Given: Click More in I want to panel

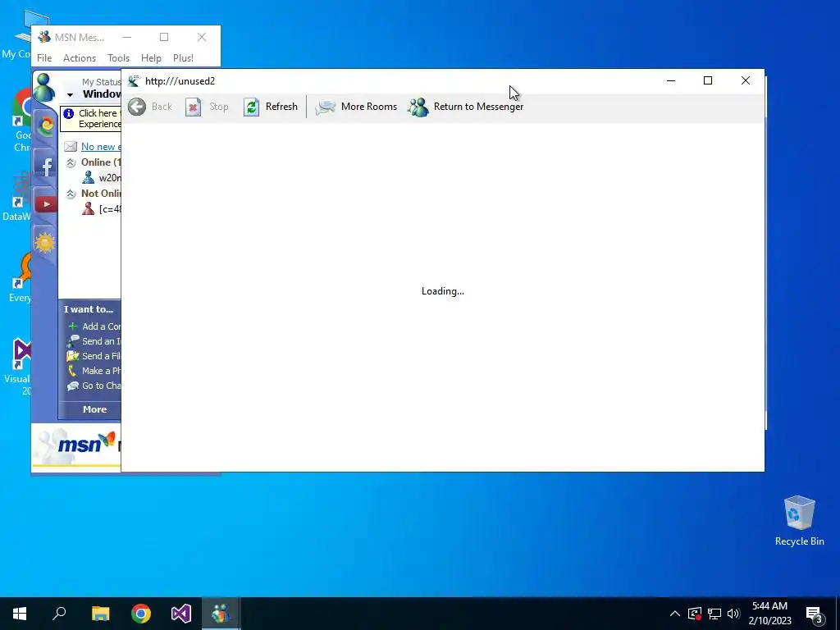Looking at the screenshot, I should pos(95,409).
